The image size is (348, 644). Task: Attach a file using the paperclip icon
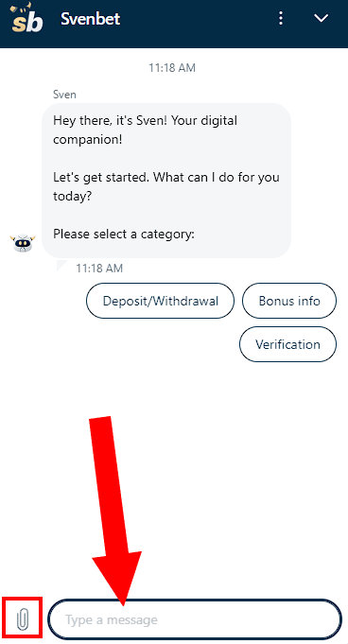[22, 619]
